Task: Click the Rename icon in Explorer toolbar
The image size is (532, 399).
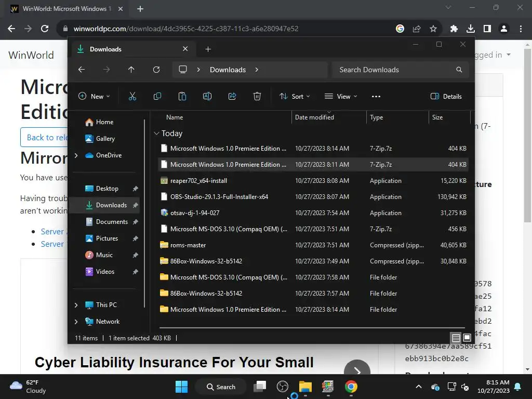Action: [207, 96]
